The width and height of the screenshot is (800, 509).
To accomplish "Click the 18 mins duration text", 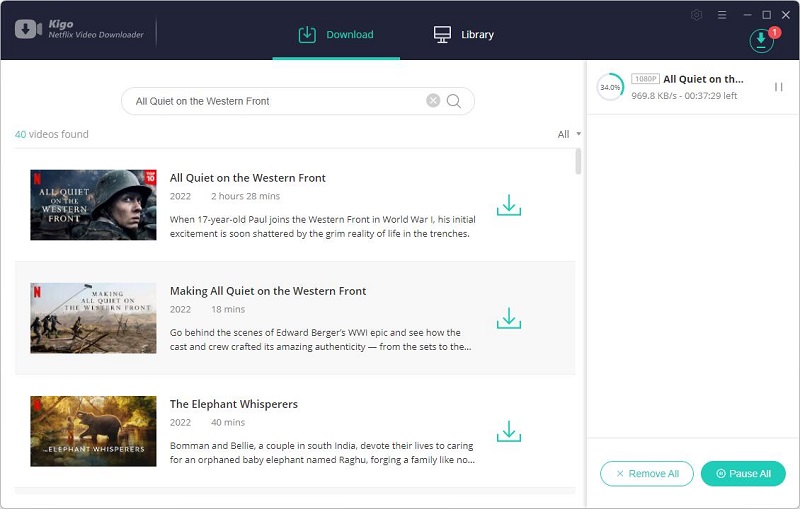I will [228, 310].
